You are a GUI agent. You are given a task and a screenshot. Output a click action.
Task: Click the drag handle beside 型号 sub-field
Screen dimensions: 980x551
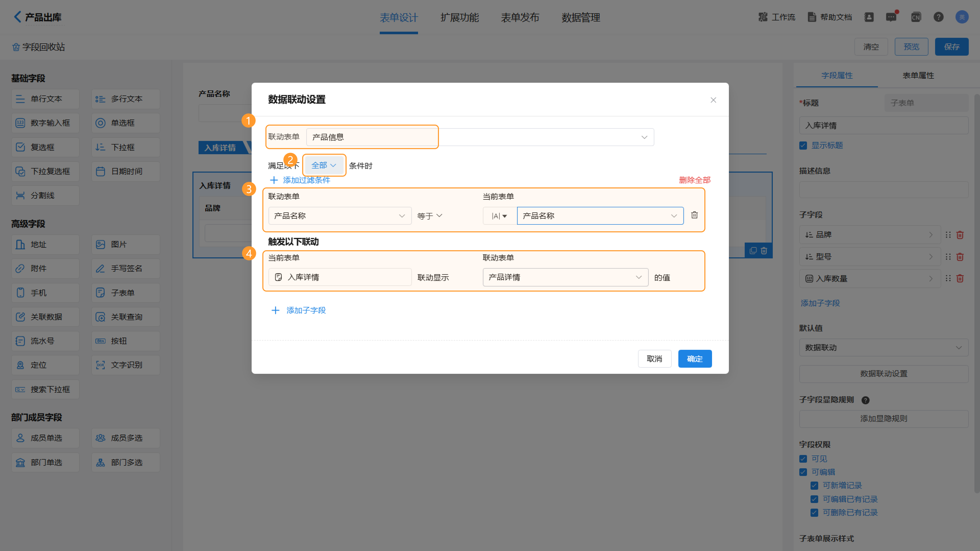[948, 257]
